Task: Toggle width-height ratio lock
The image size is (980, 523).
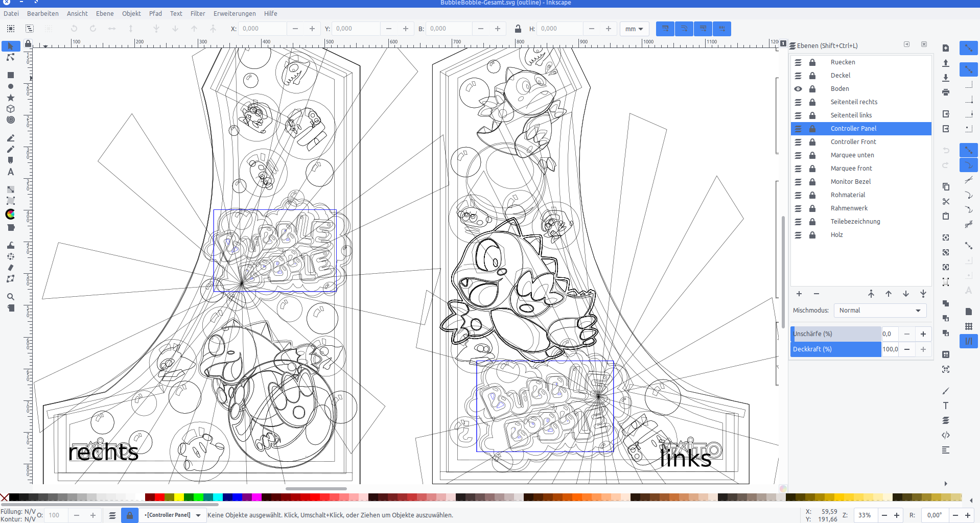Action: [x=518, y=29]
